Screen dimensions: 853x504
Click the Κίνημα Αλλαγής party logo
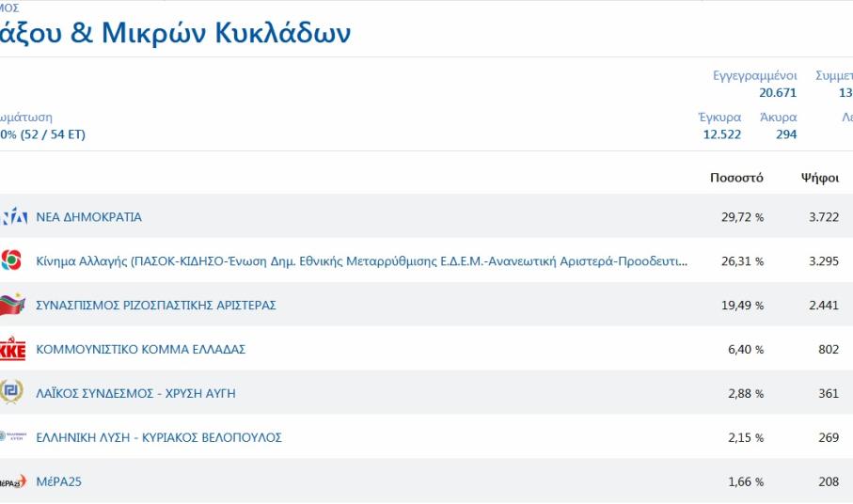tap(11, 260)
